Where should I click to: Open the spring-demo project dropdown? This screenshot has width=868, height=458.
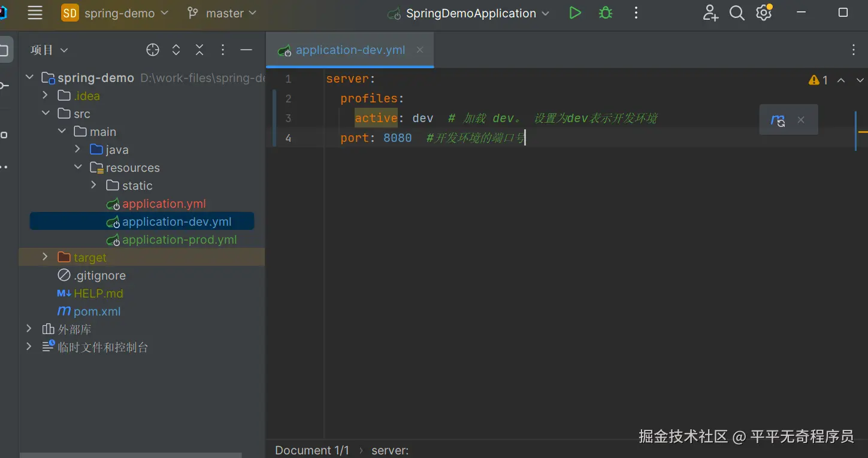(115, 13)
